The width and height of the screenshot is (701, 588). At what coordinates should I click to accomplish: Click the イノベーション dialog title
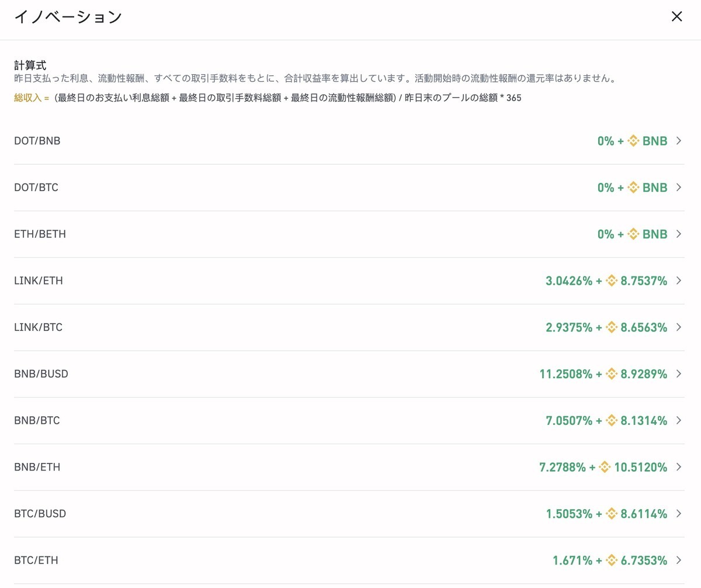(68, 16)
